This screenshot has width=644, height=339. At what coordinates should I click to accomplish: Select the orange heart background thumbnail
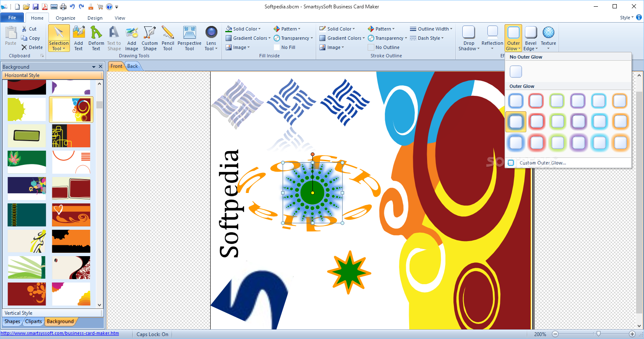(71, 215)
